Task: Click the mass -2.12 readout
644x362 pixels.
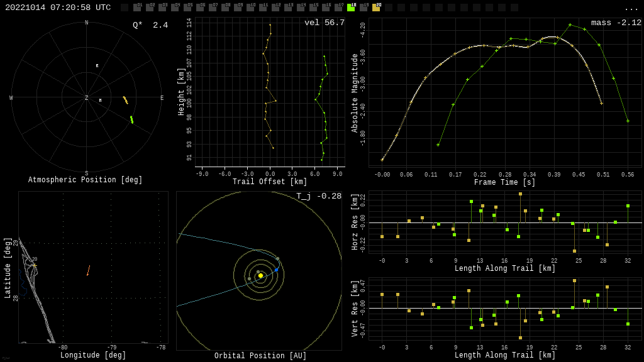Action: click(x=616, y=23)
